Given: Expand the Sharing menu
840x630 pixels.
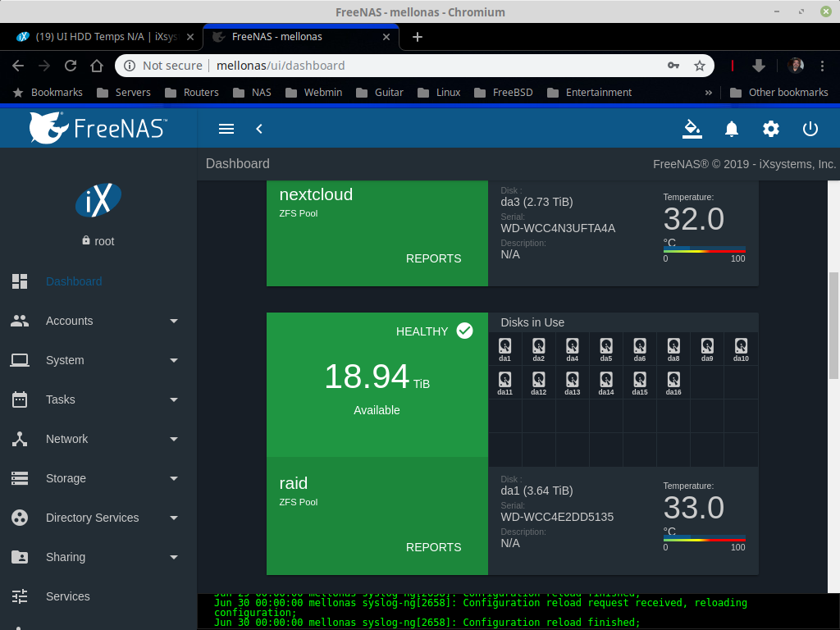Looking at the screenshot, I should (98, 557).
